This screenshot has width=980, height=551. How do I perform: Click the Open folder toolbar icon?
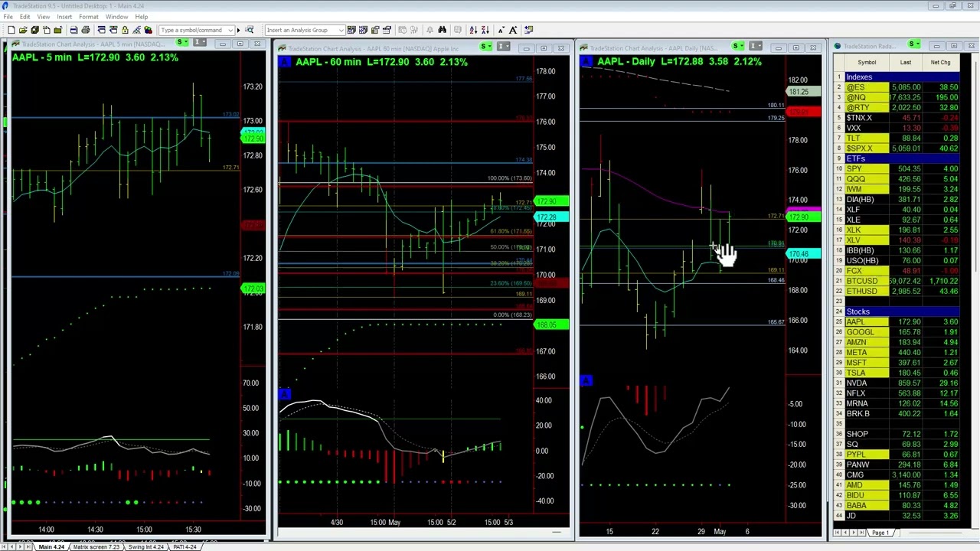(x=23, y=30)
